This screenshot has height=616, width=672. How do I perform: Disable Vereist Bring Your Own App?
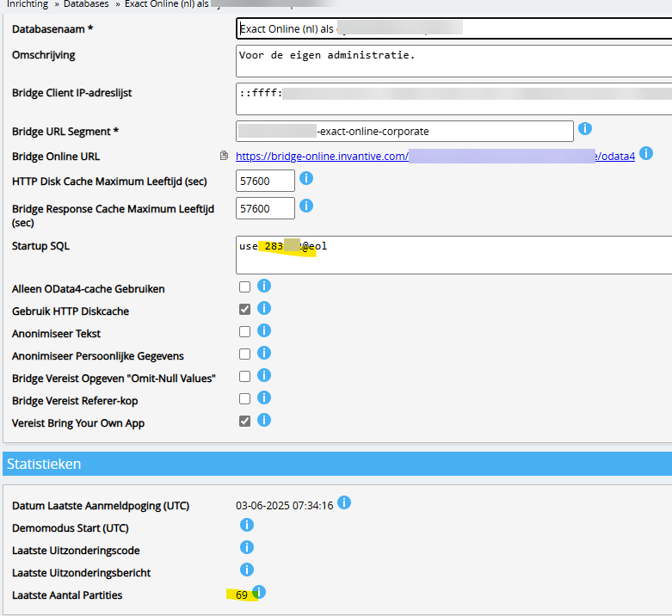244,421
